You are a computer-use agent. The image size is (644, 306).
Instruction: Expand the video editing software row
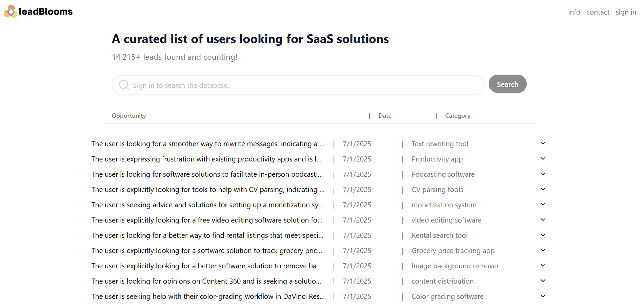click(543, 219)
